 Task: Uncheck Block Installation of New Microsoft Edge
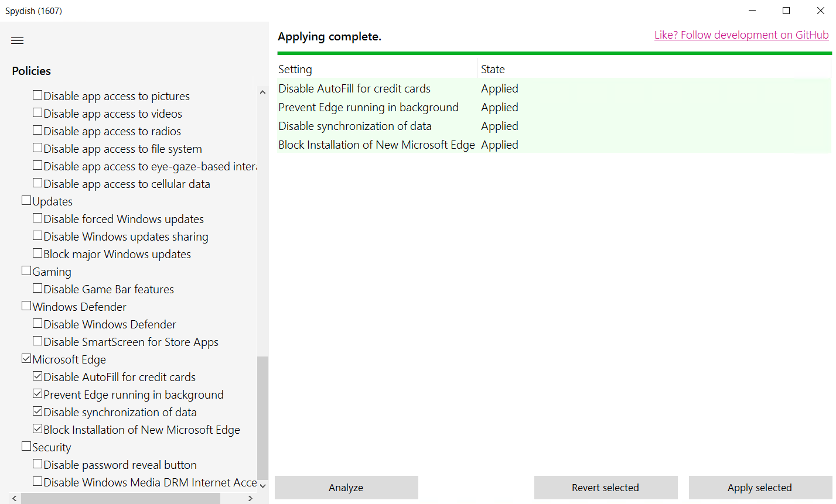pyautogui.click(x=37, y=428)
